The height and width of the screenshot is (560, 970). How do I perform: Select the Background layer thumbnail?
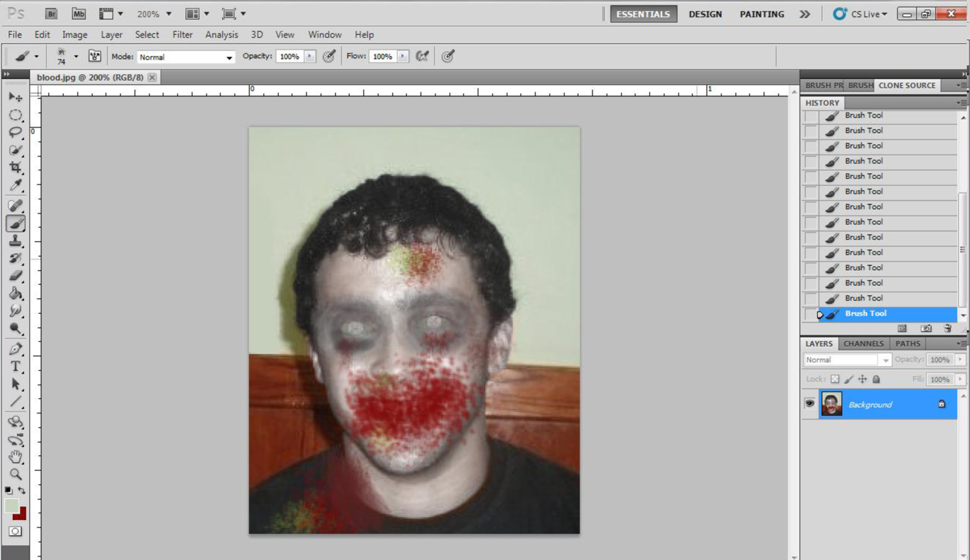832,404
